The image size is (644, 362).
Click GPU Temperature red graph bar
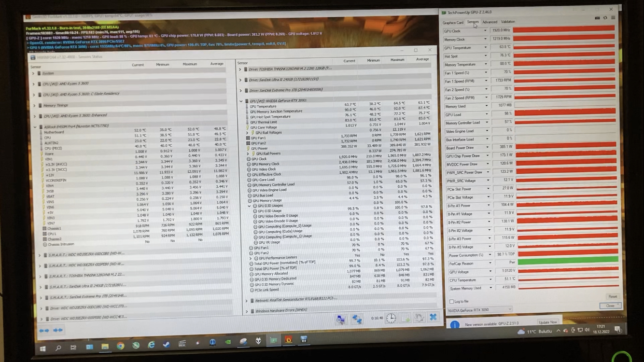[564, 47]
